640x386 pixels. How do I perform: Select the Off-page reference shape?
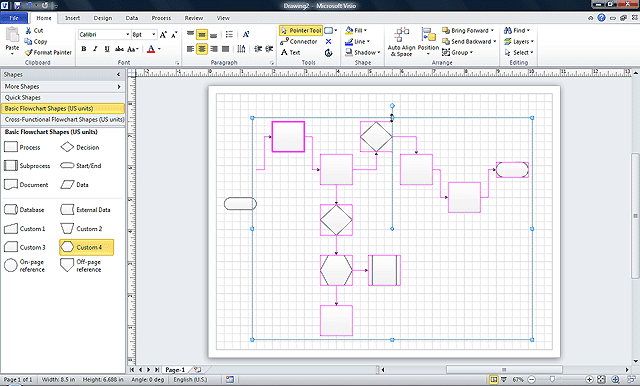coord(81,266)
